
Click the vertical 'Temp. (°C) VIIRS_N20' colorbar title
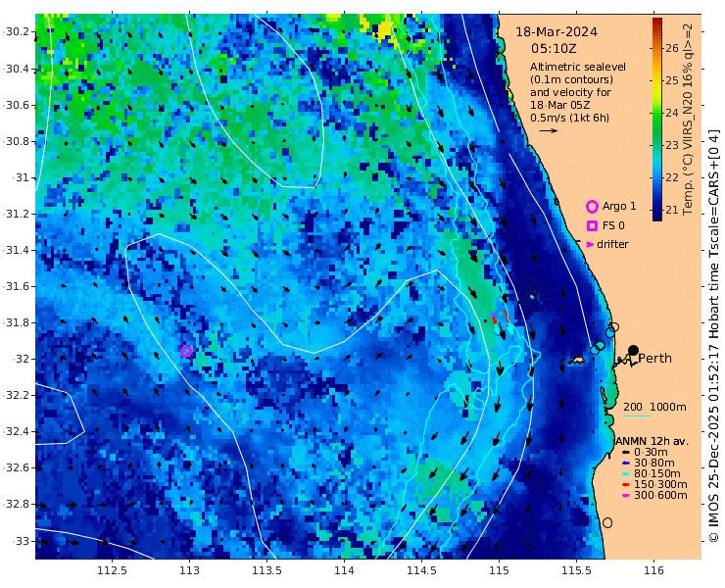(x=688, y=119)
